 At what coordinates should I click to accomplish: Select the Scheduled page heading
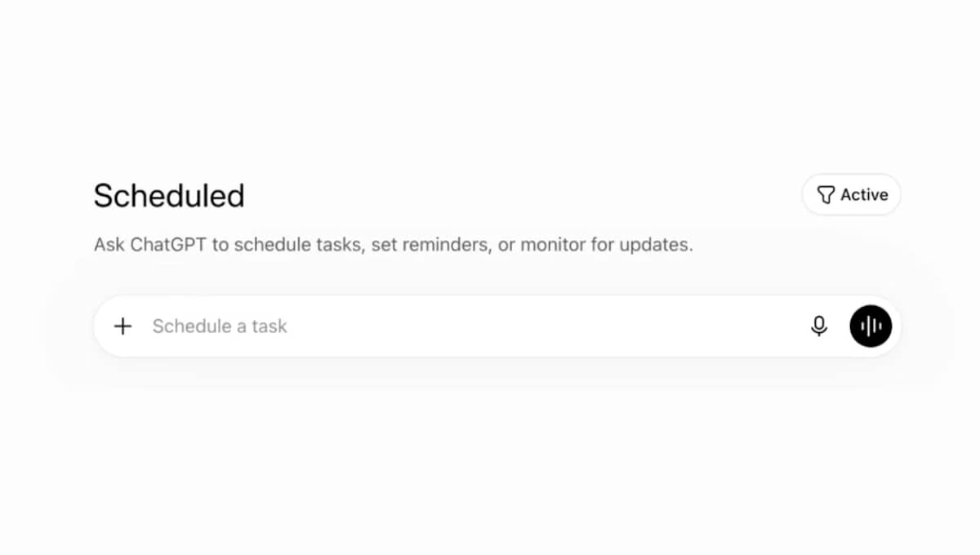click(x=169, y=196)
